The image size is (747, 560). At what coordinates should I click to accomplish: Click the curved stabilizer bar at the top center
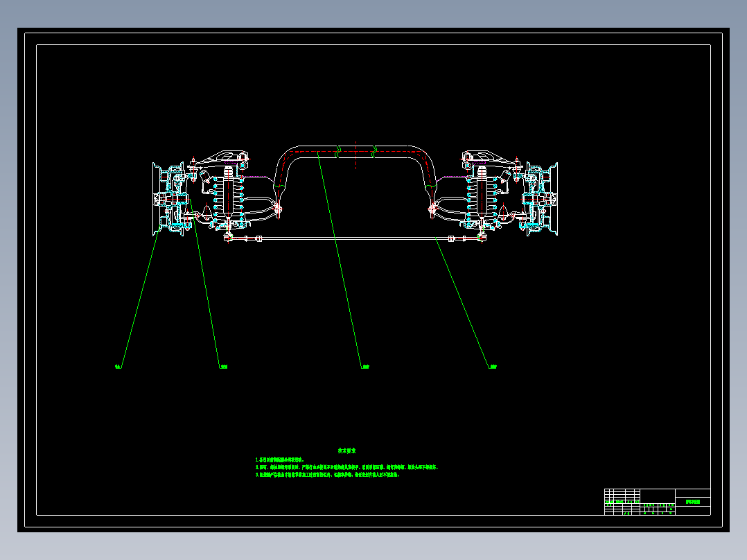click(x=355, y=152)
